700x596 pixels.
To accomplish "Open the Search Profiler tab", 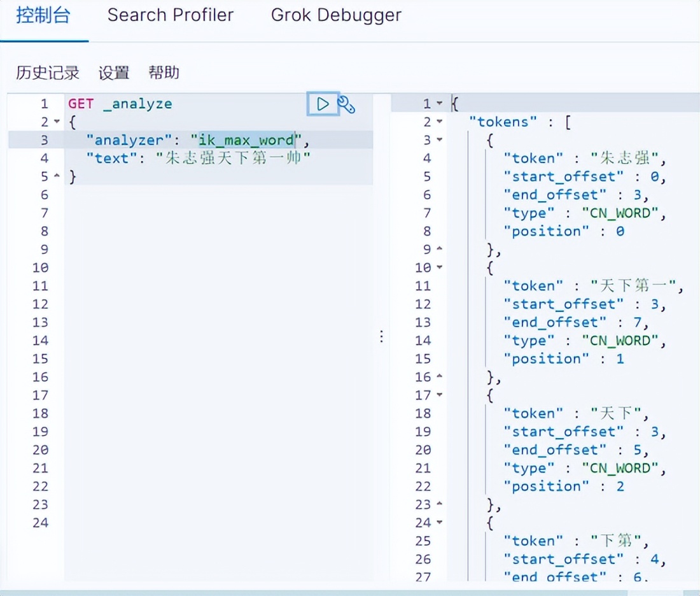I will pyautogui.click(x=171, y=15).
